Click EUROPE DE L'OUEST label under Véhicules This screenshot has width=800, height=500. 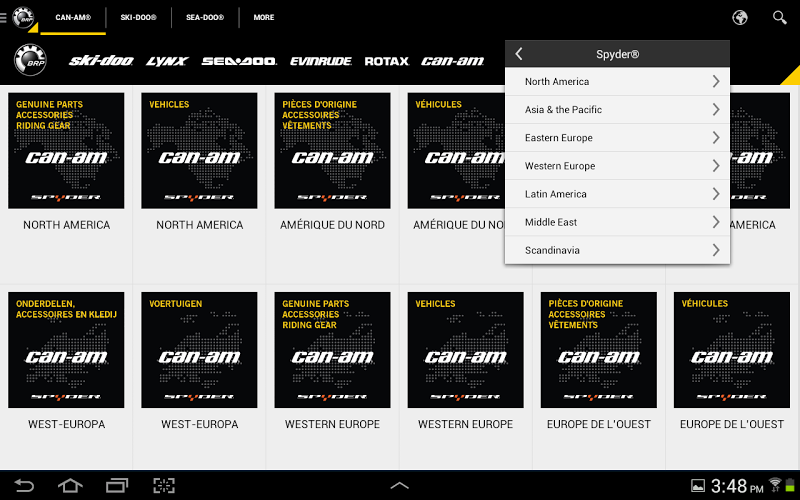[732, 424]
